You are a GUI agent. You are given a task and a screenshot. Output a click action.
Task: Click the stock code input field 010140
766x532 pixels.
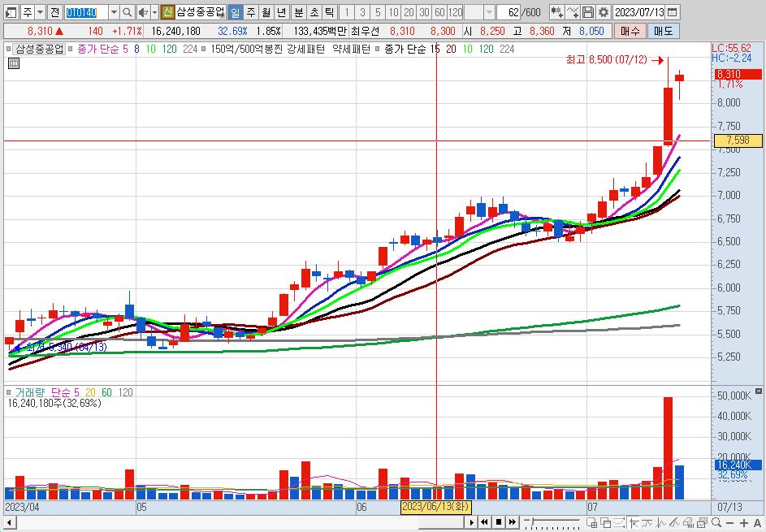coord(87,12)
